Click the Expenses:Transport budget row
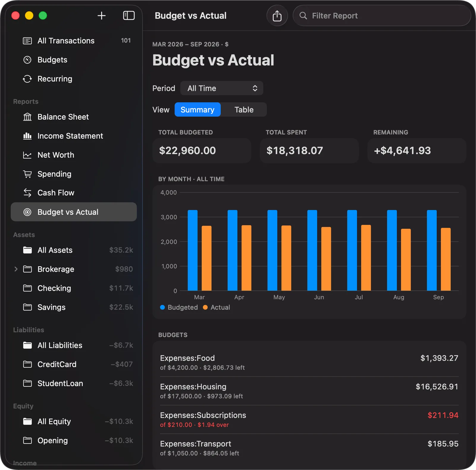This screenshot has width=476, height=470. [309, 448]
